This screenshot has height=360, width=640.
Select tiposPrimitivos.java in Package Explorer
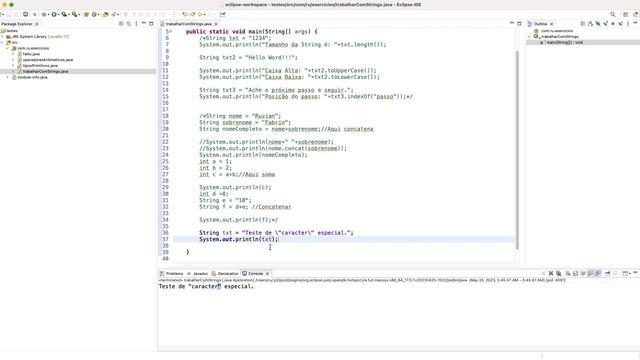(40, 65)
